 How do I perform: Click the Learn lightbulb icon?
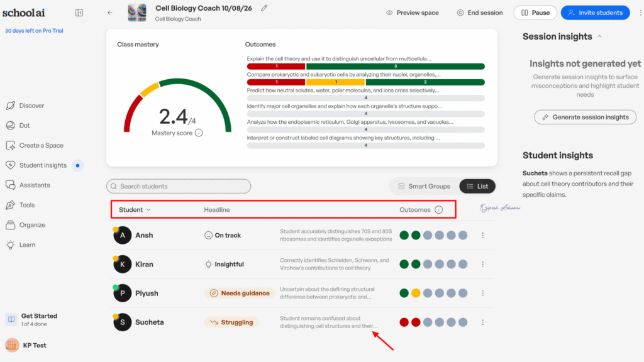(10, 244)
